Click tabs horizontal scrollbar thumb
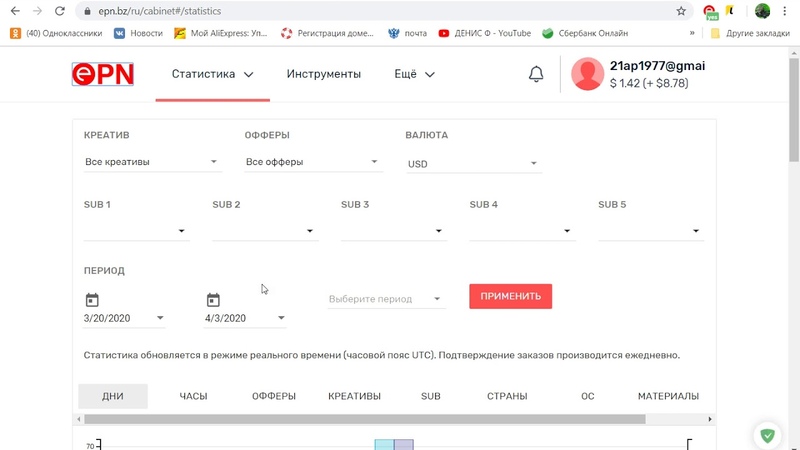This screenshot has width=800, height=450. (x=365, y=419)
